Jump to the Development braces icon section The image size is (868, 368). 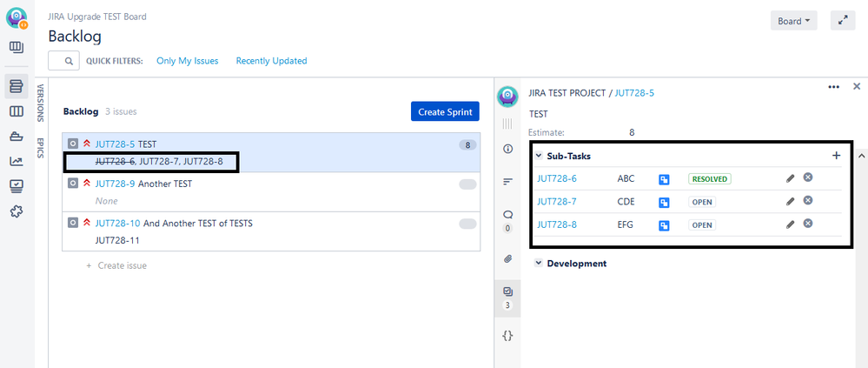pos(507,335)
